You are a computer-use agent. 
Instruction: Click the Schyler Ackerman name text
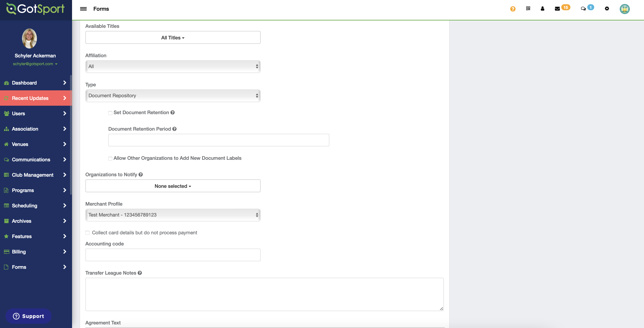click(35, 56)
